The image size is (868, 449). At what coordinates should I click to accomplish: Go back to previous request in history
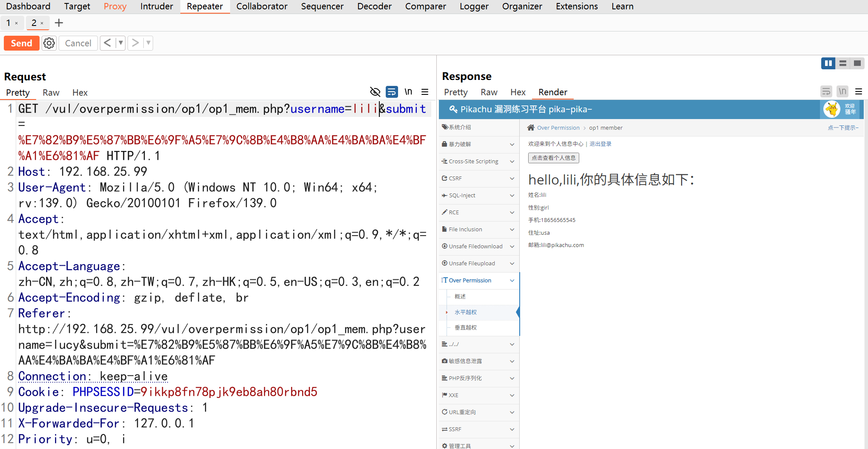coord(108,43)
